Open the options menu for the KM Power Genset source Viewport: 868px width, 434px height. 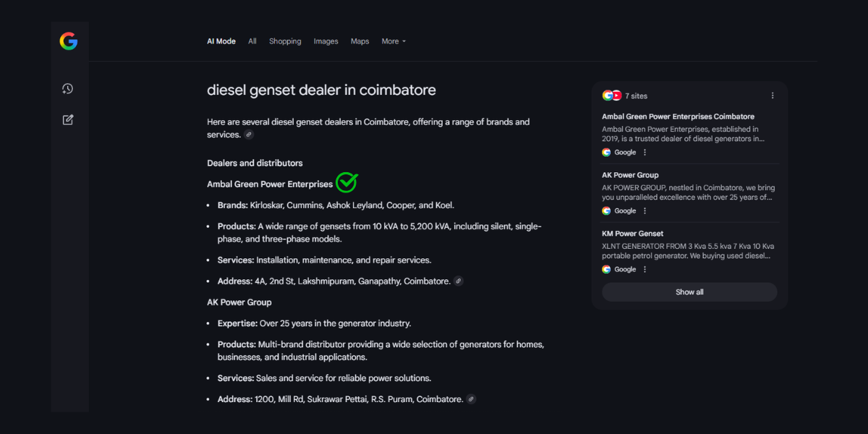(x=645, y=270)
